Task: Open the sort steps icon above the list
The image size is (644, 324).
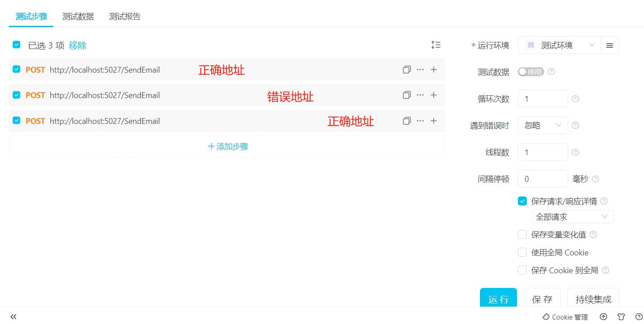Action: point(436,45)
